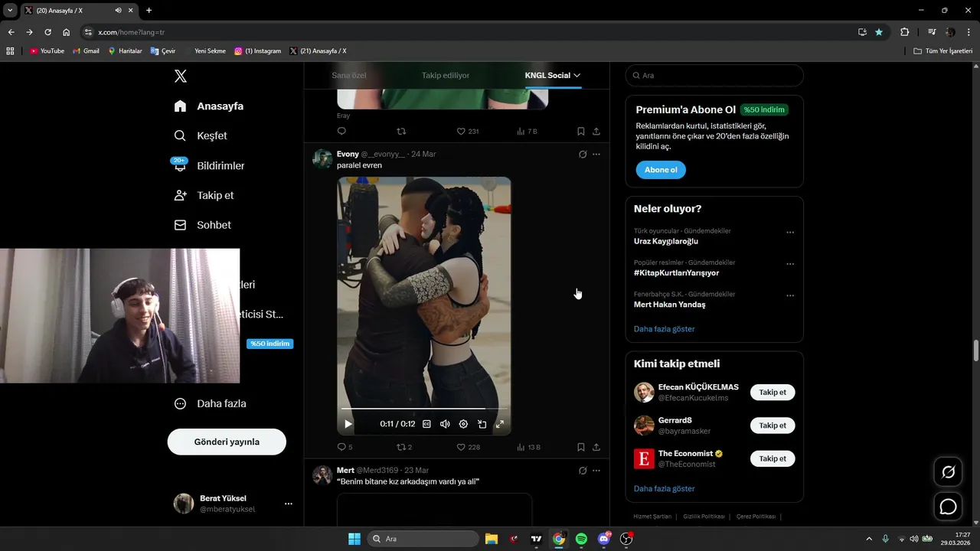
Task: Like the Eray post with 231 likes
Action: [x=468, y=131]
